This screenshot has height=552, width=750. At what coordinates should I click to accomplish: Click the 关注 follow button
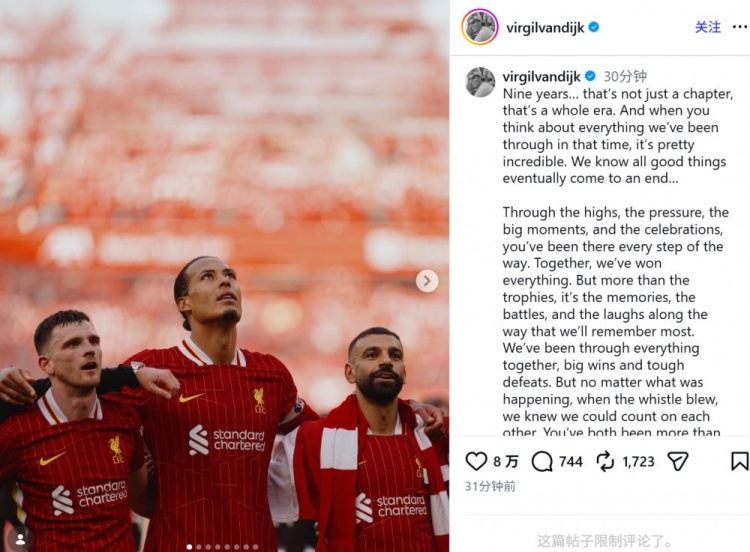(707, 27)
